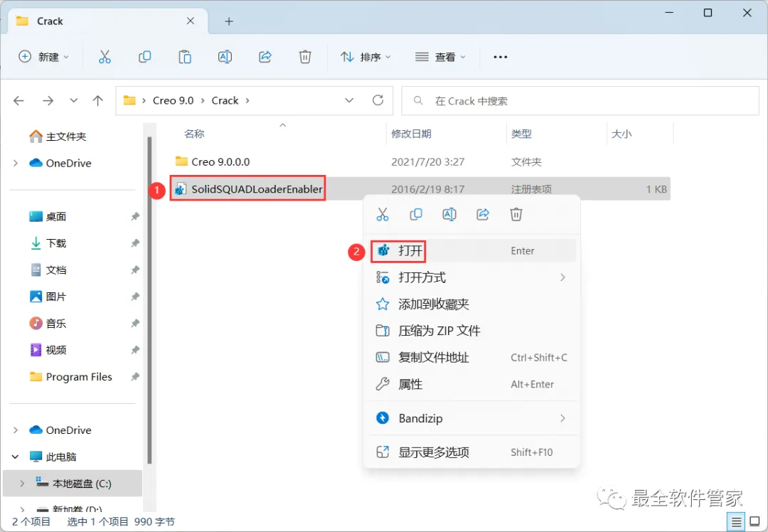
Task: Click the folder icon in the address bar
Action: pyautogui.click(x=129, y=100)
